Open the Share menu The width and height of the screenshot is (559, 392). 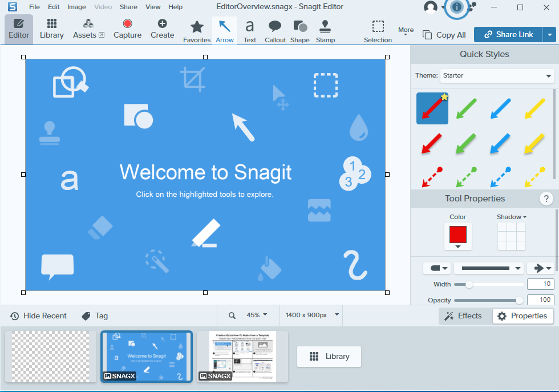tap(128, 7)
